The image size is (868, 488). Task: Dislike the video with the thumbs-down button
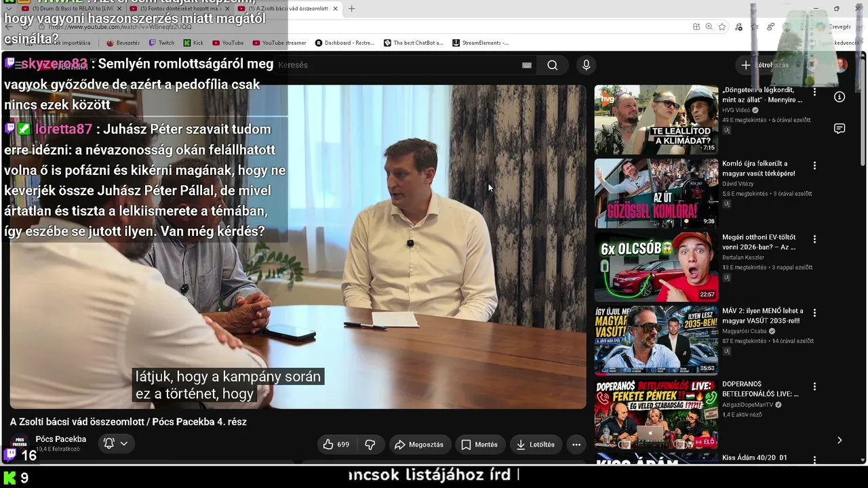point(370,445)
